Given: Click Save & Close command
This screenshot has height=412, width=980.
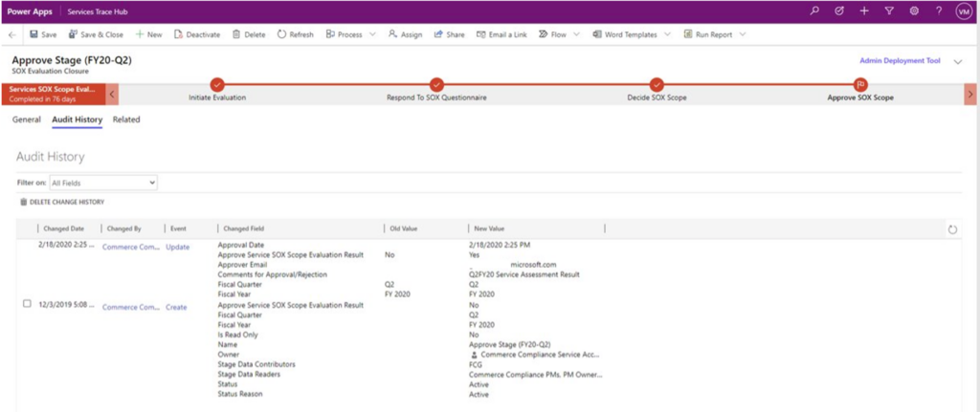Looking at the screenshot, I should click(x=96, y=35).
